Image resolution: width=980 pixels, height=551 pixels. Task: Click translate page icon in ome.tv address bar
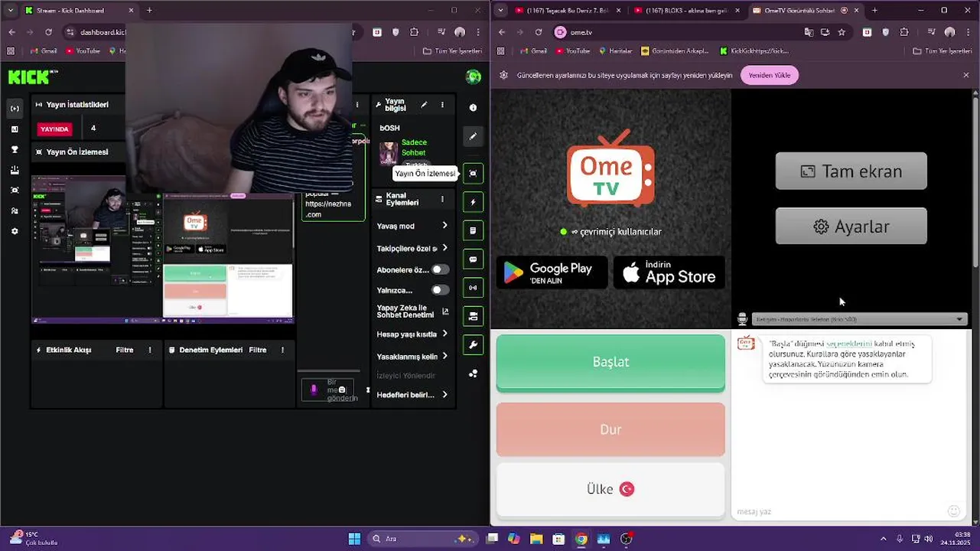(809, 32)
